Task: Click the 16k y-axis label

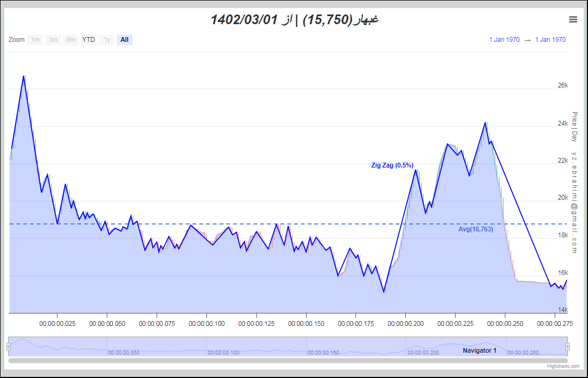Action: [563, 272]
